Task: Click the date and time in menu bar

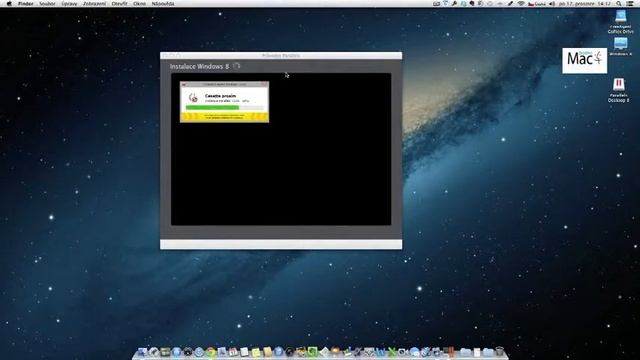Action: [x=585, y=4]
